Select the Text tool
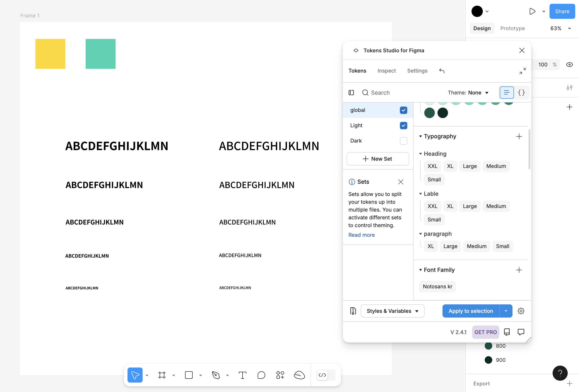 (x=242, y=375)
